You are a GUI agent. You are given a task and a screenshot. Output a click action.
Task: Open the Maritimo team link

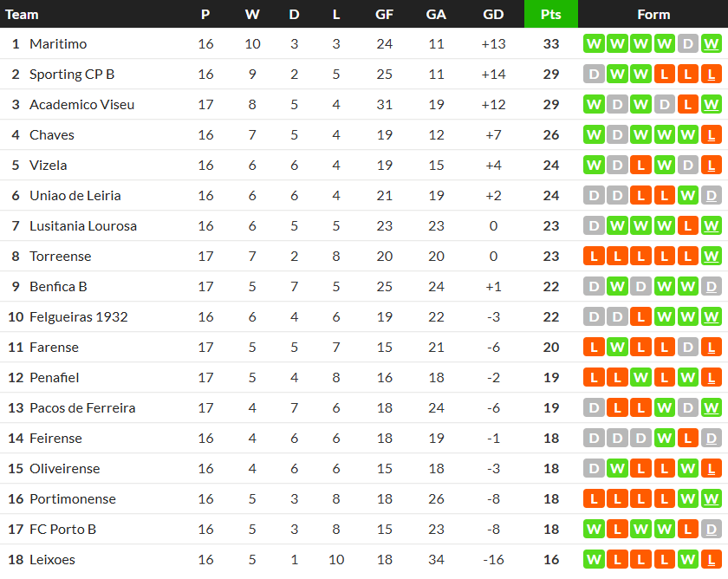coord(58,44)
